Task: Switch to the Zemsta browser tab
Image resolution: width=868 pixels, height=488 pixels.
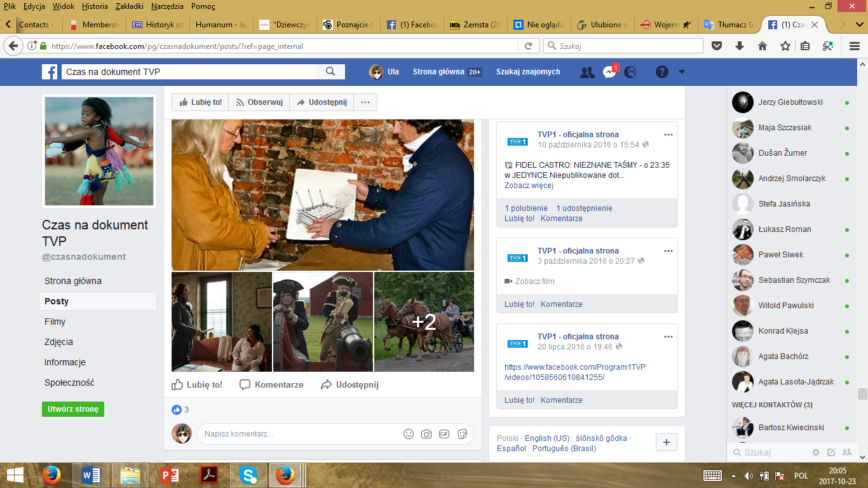Action: click(475, 25)
